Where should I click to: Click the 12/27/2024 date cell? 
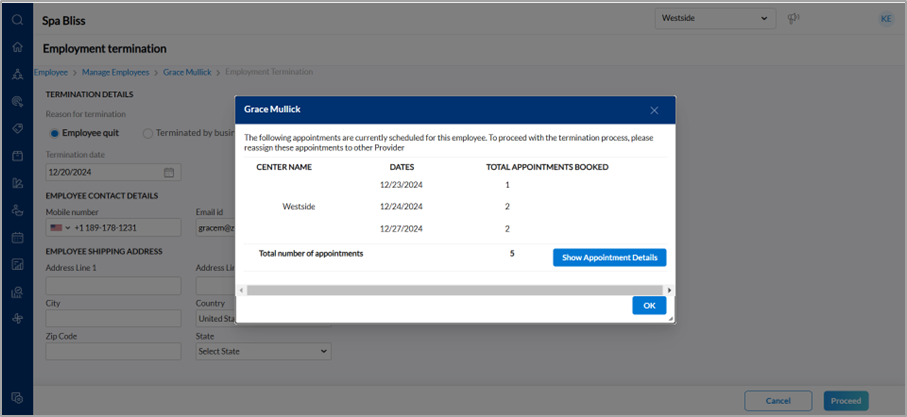tap(401, 228)
